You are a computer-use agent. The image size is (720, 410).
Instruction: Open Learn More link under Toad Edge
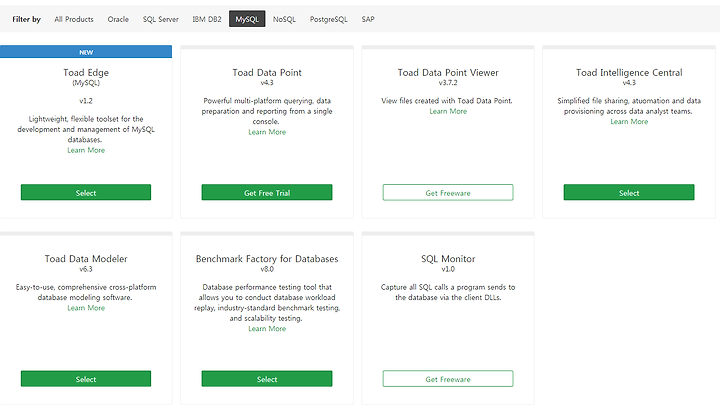click(x=86, y=150)
